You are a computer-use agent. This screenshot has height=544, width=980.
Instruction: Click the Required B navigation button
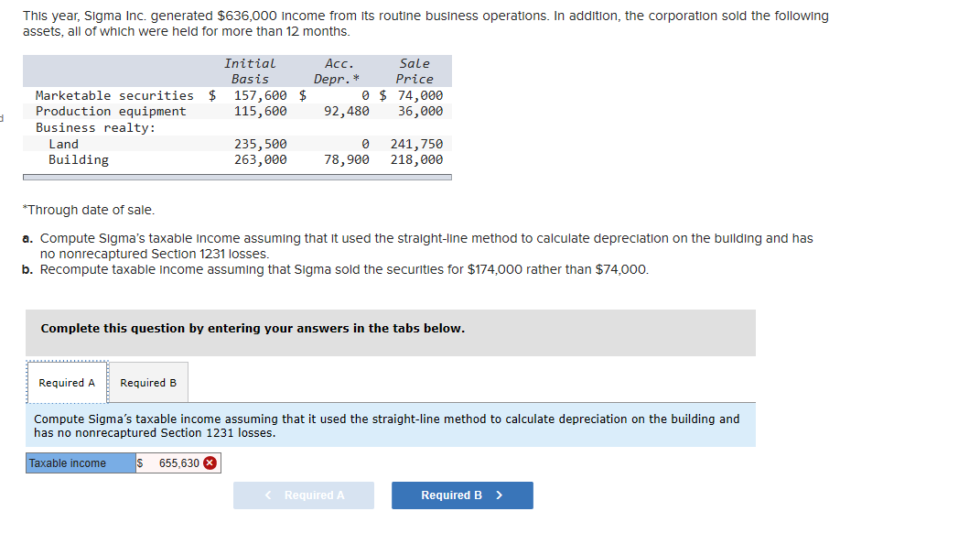(x=462, y=495)
